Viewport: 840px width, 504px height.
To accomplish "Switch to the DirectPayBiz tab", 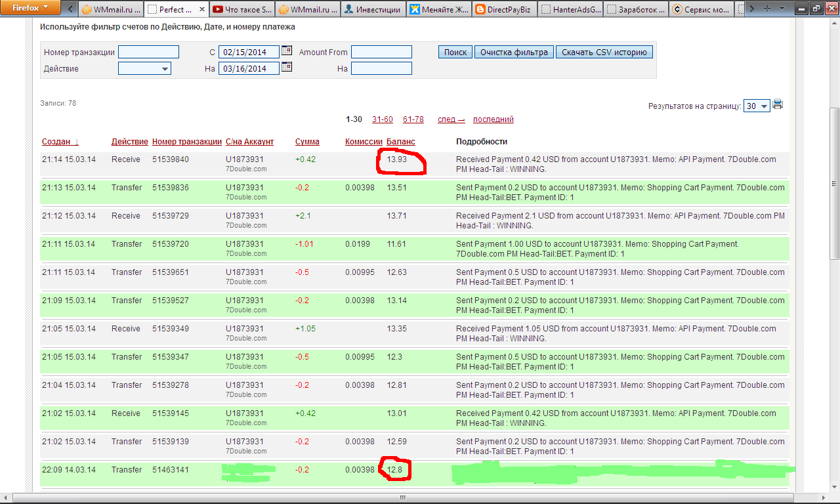I will pyautogui.click(x=504, y=9).
